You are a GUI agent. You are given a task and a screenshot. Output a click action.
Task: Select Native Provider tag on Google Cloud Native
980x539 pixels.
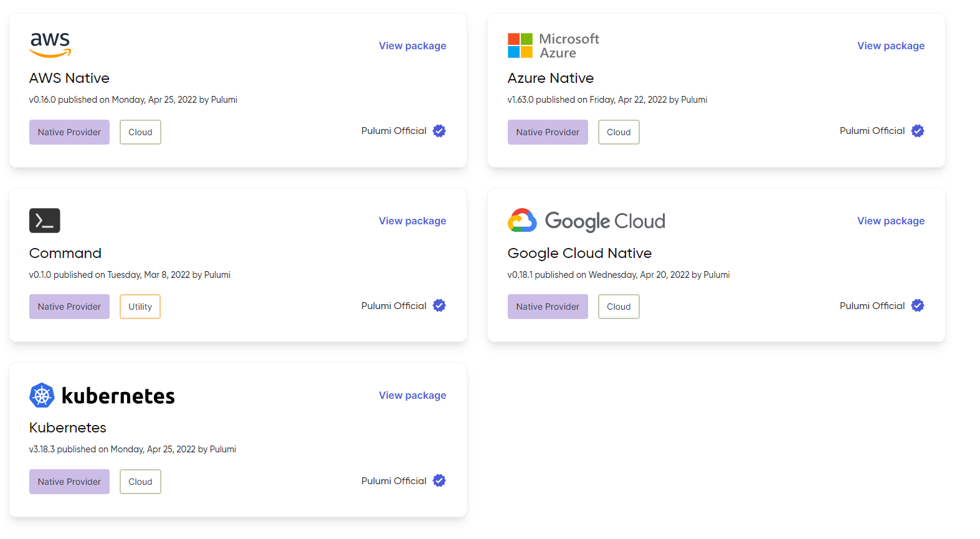point(548,307)
